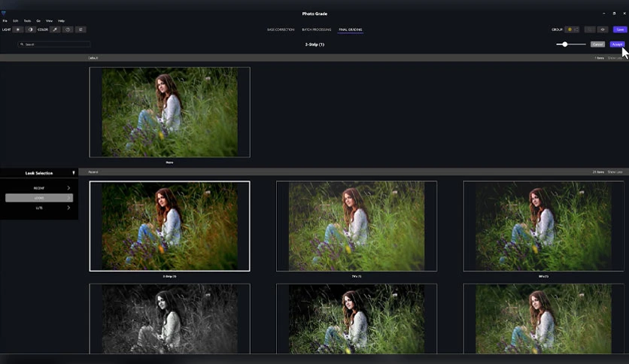Click the sun exposure icon beside LIGHT
The height and width of the screenshot is (364, 629).
pyautogui.click(x=18, y=29)
